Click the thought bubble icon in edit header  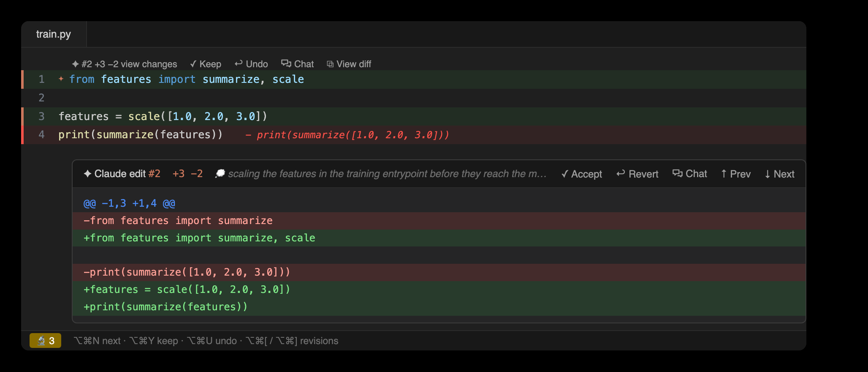[220, 174]
